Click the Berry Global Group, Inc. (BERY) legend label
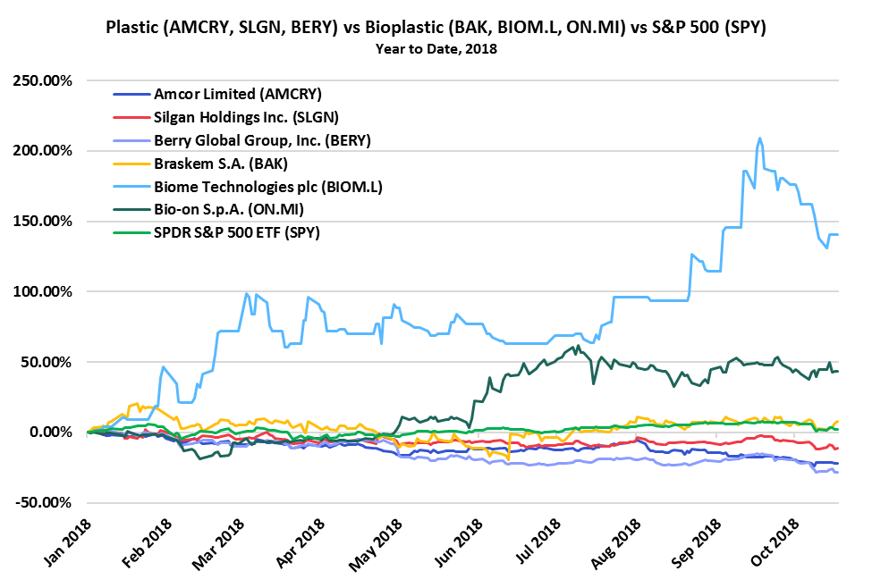872x588 pixels. pos(262,140)
